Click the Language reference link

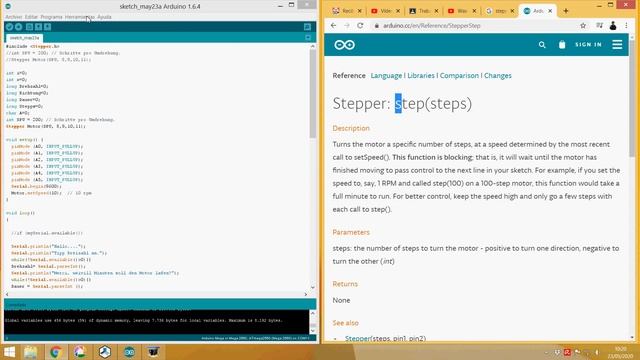[386, 76]
